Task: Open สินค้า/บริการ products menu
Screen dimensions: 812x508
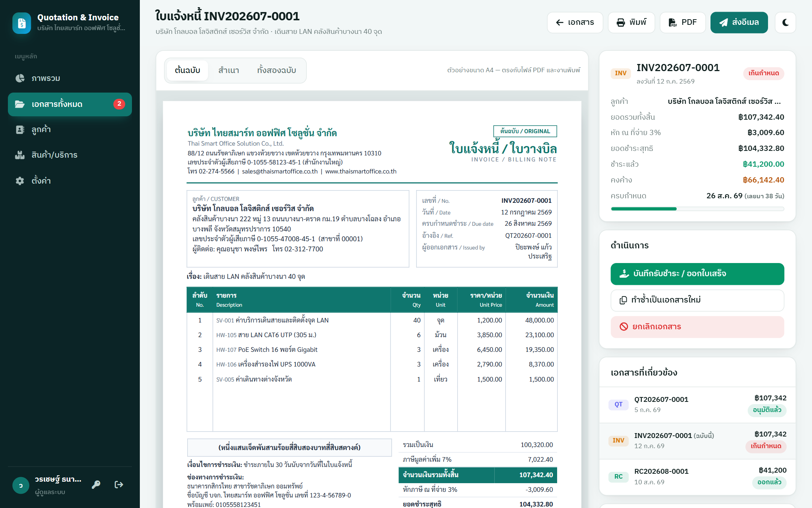Action: (x=70, y=155)
